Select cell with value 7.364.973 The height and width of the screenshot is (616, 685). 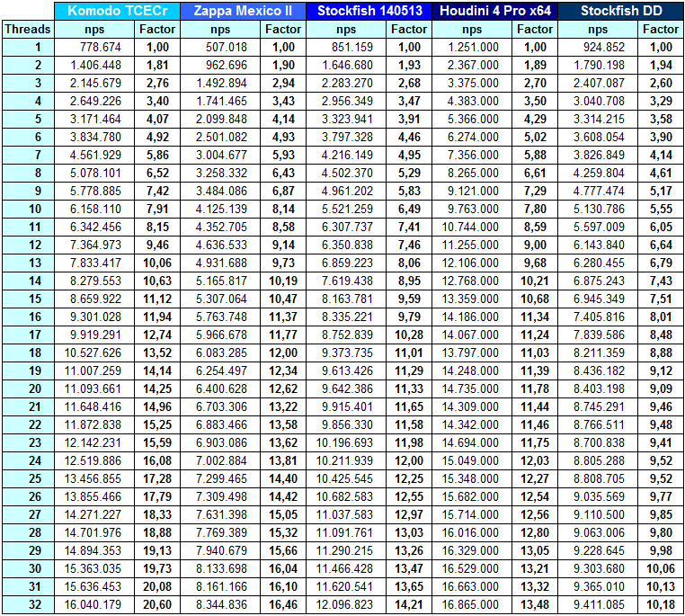click(94, 246)
